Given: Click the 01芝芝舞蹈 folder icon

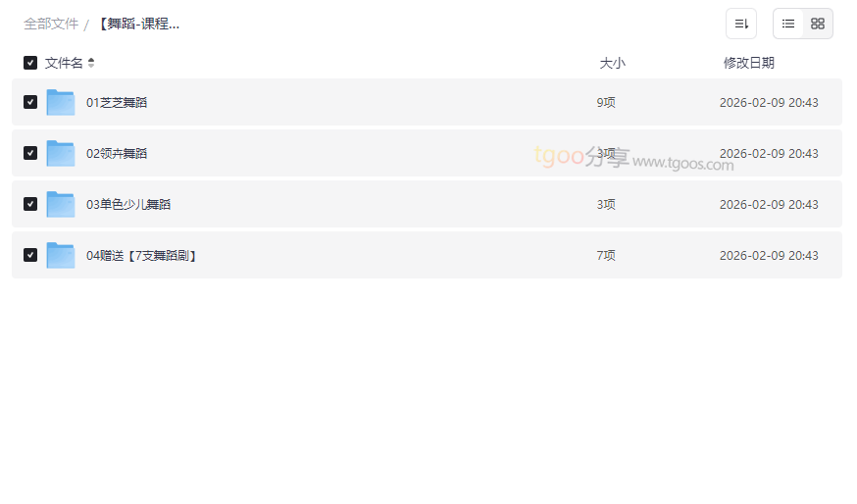Looking at the screenshot, I should click(61, 102).
